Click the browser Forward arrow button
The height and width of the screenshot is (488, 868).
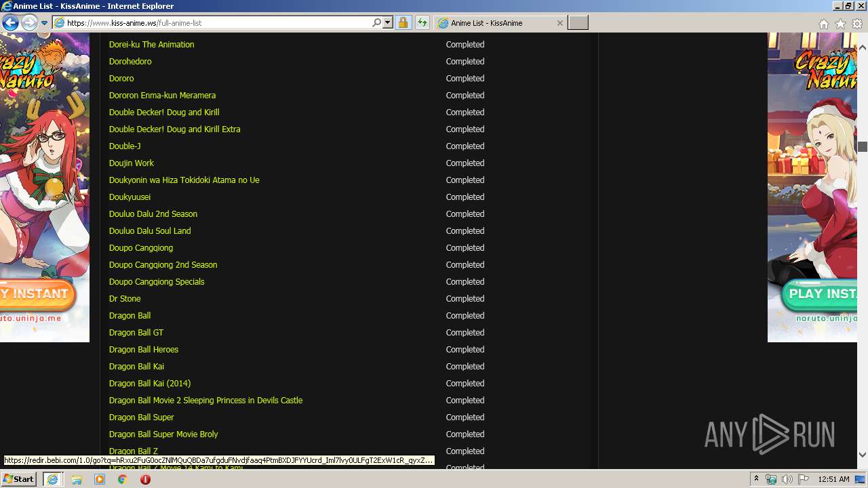(29, 23)
